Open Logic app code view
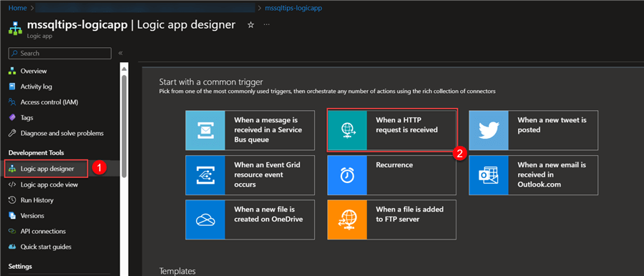The image size is (644, 276). tap(49, 184)
